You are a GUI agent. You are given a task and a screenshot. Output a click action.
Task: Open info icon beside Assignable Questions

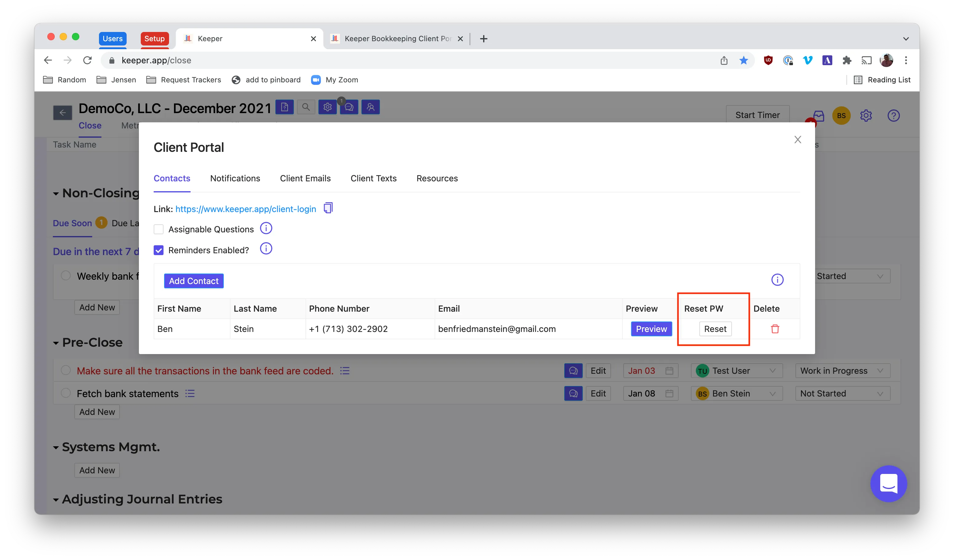coord(266,228)
